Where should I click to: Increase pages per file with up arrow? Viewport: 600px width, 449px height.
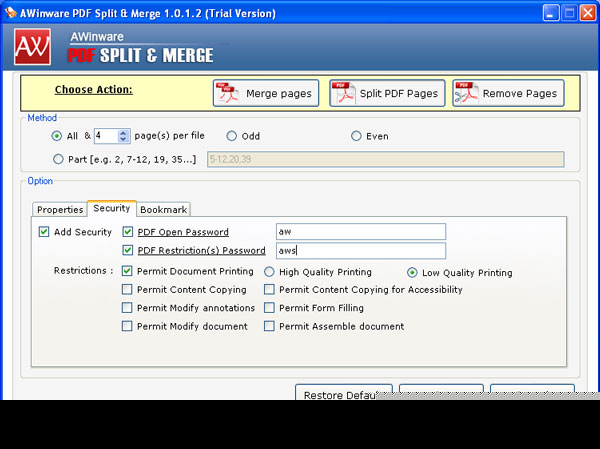click(123, 133)
